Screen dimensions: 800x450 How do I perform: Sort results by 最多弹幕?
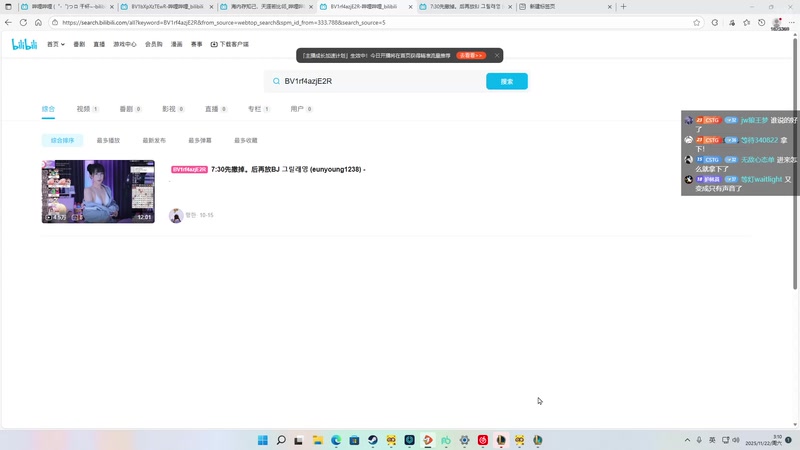coord(200,140)
